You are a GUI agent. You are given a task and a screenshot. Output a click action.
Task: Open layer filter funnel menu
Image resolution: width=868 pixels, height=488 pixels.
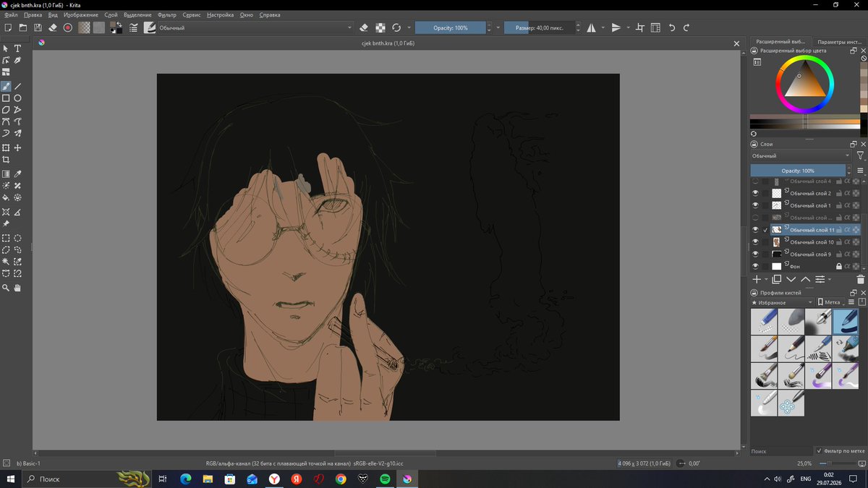coord(860,155)
